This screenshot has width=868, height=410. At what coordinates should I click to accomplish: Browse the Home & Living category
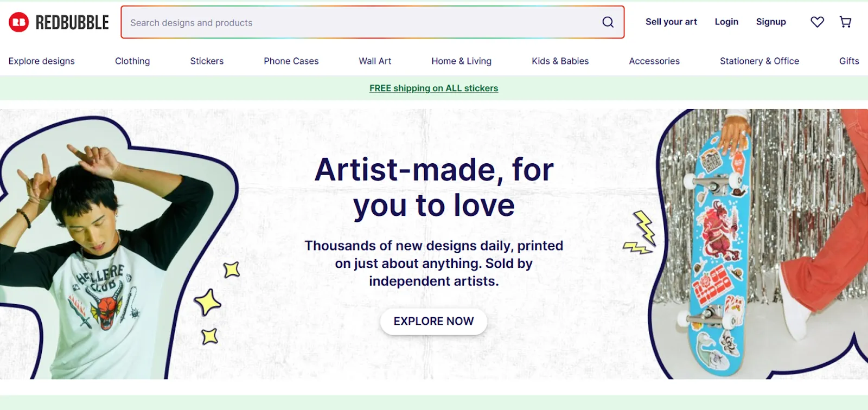click(461, 61)
